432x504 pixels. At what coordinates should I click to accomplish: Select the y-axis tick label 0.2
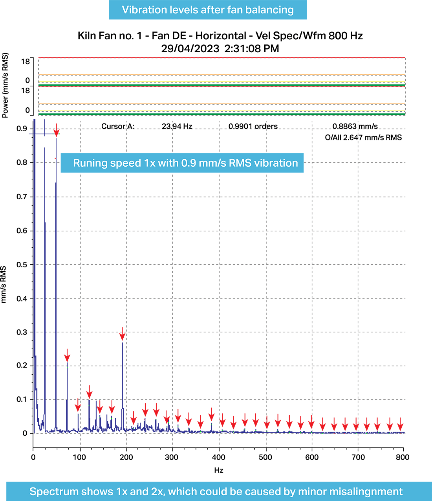[22, 366]
